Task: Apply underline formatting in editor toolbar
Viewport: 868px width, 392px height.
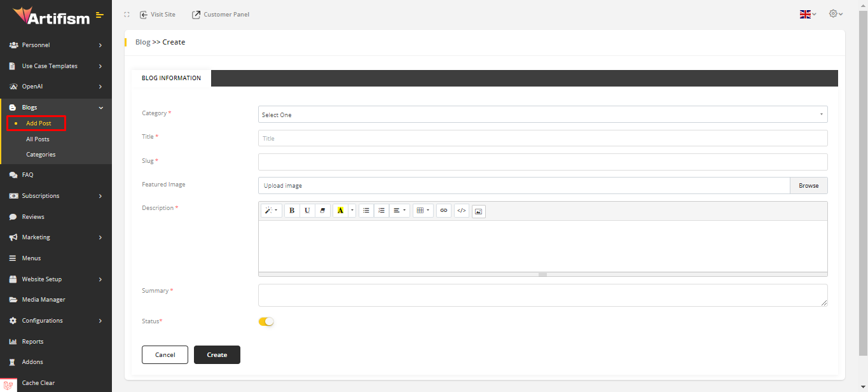Action: click(307, 211)
